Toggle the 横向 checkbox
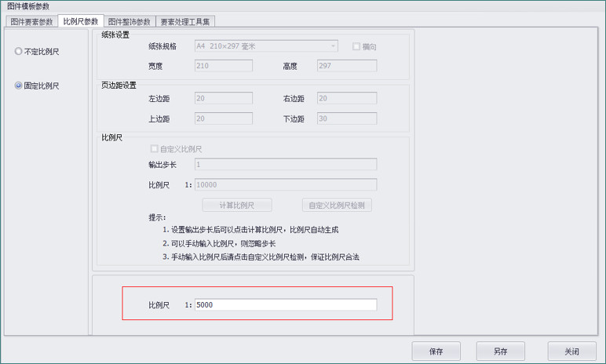 coord(356,47)
